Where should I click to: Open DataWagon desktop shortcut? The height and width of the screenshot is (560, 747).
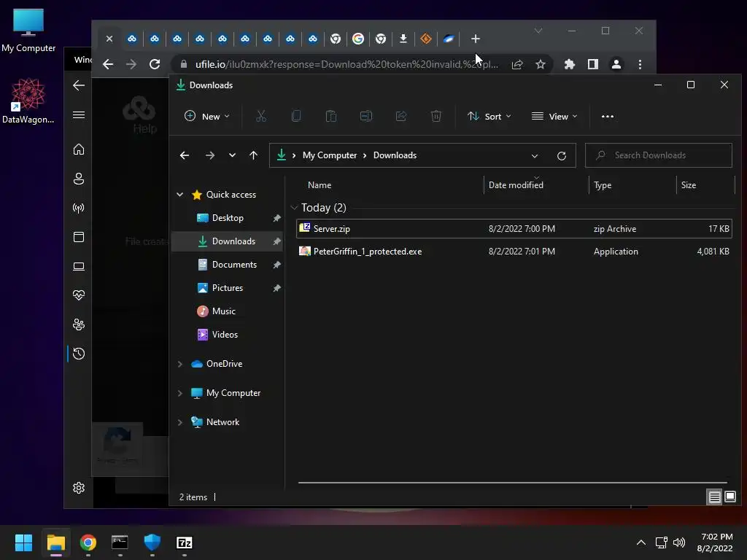(x=28, y=101)
